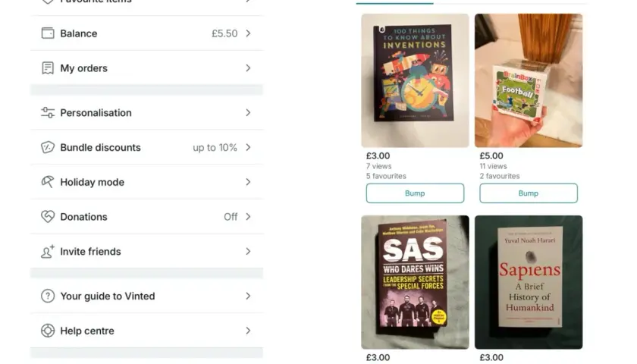
Task: Open the My orders menu entry
Action: tap(146, 67)
